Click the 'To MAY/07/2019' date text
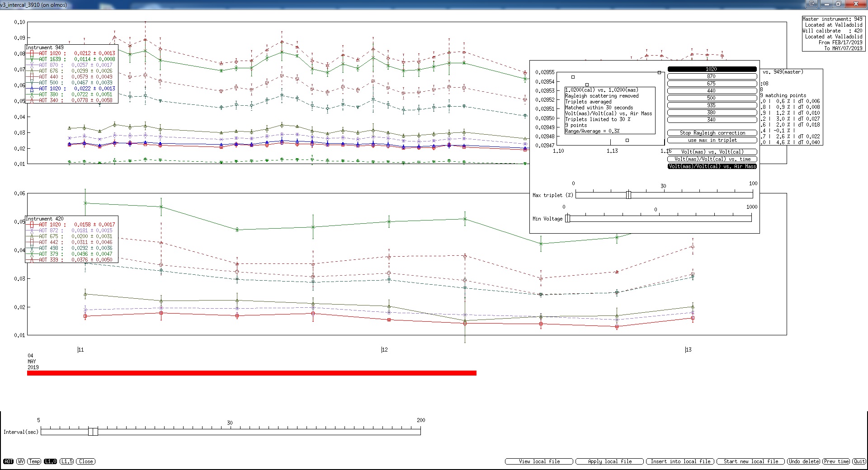 pyautogui.click(x=843, y=48)
